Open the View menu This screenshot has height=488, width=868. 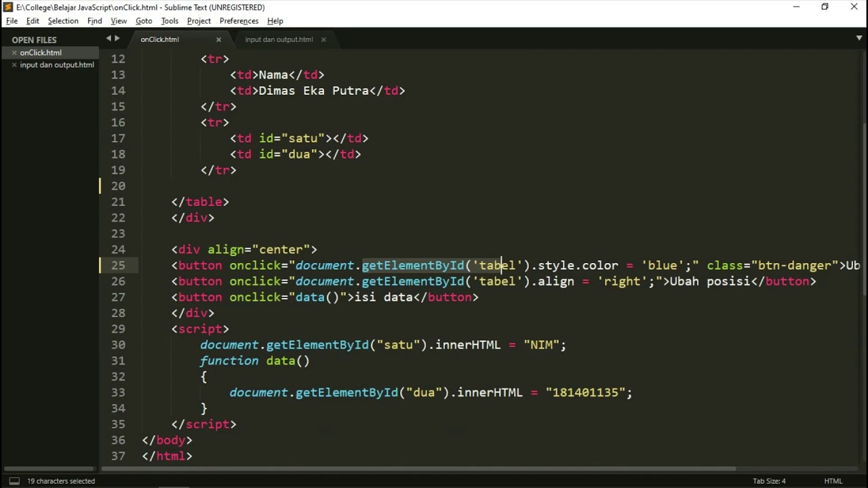click(119, 21)
